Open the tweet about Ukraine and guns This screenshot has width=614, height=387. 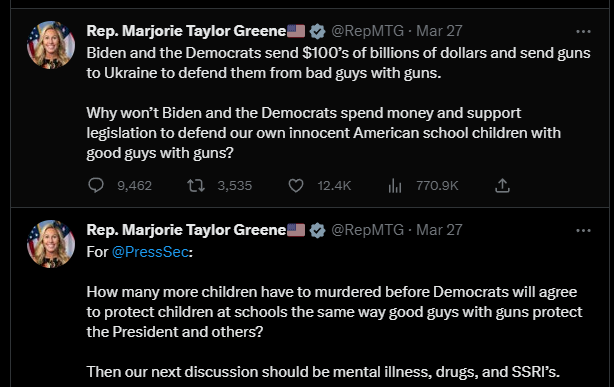pyautogui.click(x=338, y=103)
